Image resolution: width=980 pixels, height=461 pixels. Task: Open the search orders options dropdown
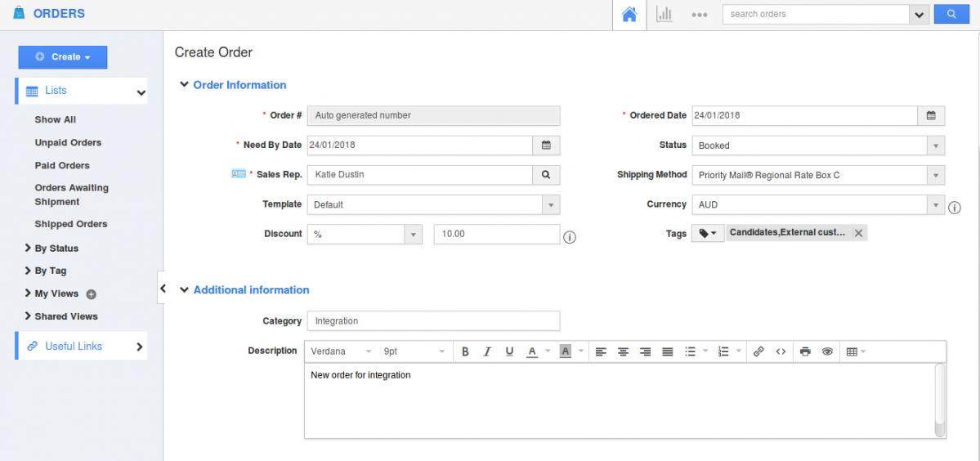[x=919, y=15]
